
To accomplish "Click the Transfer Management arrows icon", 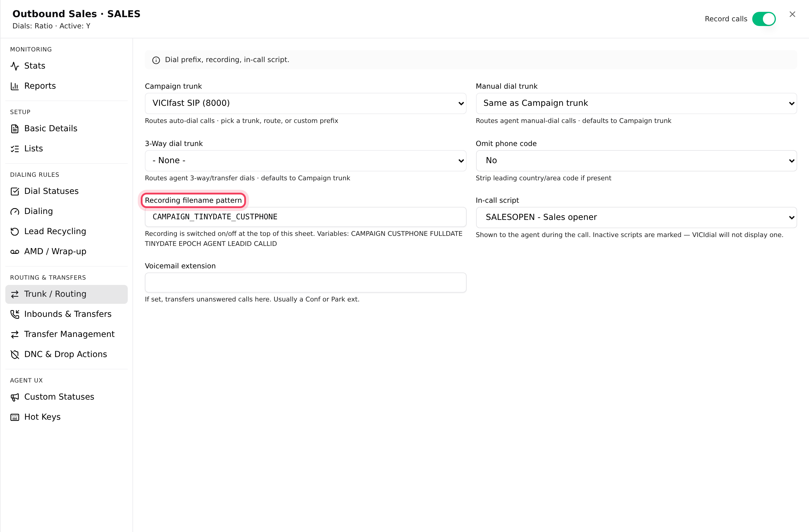I will (x=14, y=334).
